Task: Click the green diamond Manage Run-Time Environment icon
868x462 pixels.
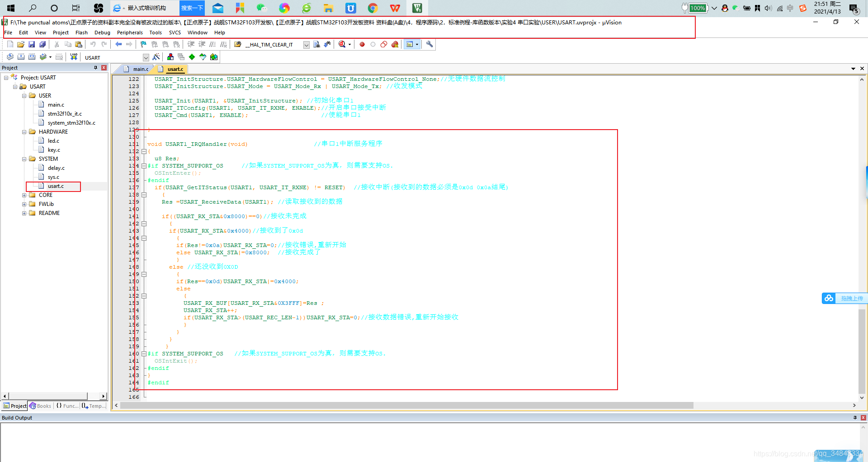Action: click(x=192, y=57)
